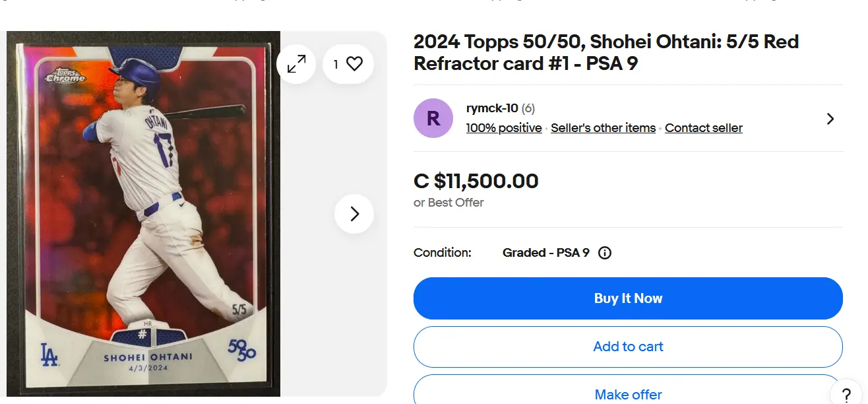Open the condition info icon beside PSA 9
Image resolution: width=868 pixels, height=404 pixels.
click(x=604, y=253)
